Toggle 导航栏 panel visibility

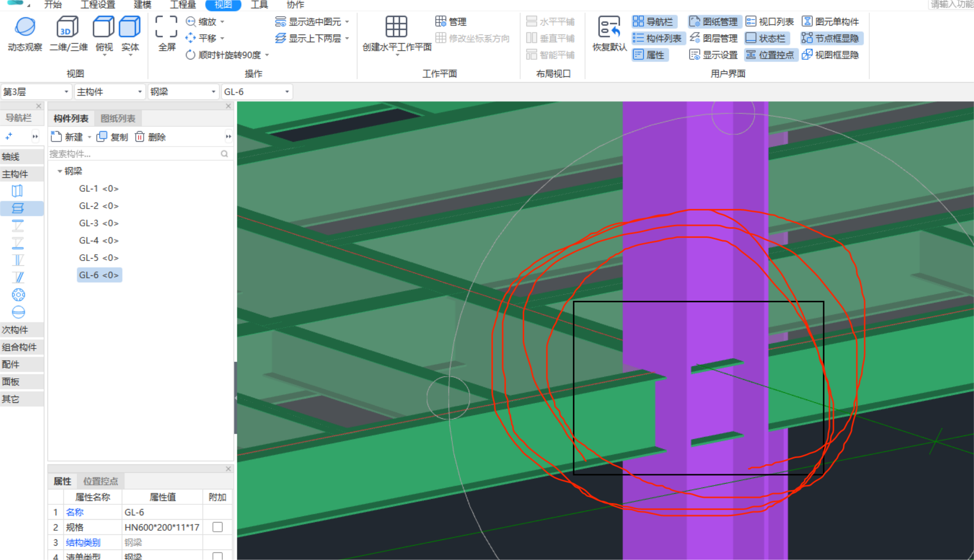click(x=654, y=22)
